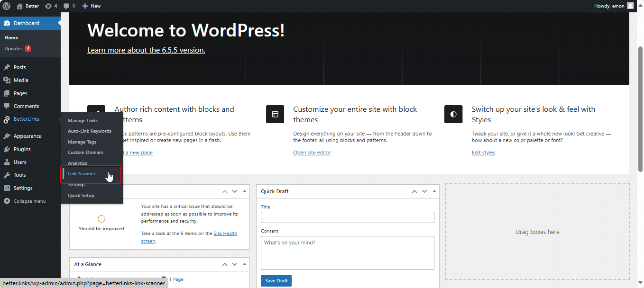
Task: Click the Pages icon in sidebar
Action: [x=8, y=93]
